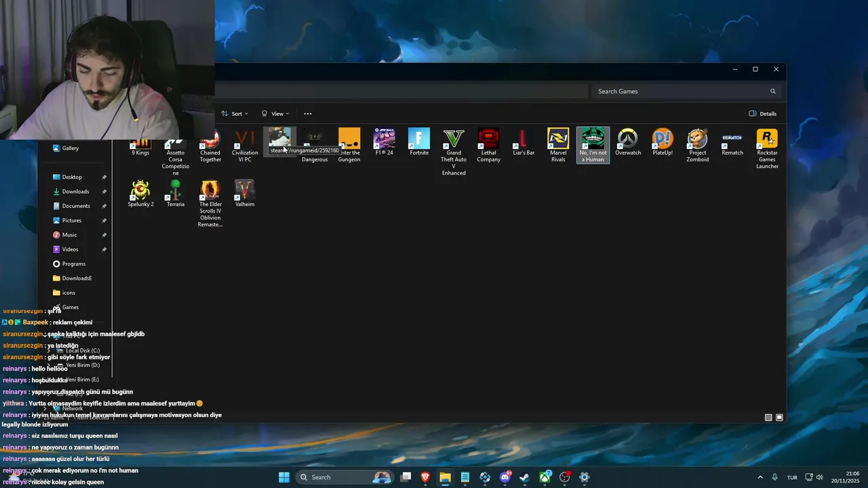The image size is (868, 488).
Task: Open the See more ellipsis menu
Action: tap(308, 114)
